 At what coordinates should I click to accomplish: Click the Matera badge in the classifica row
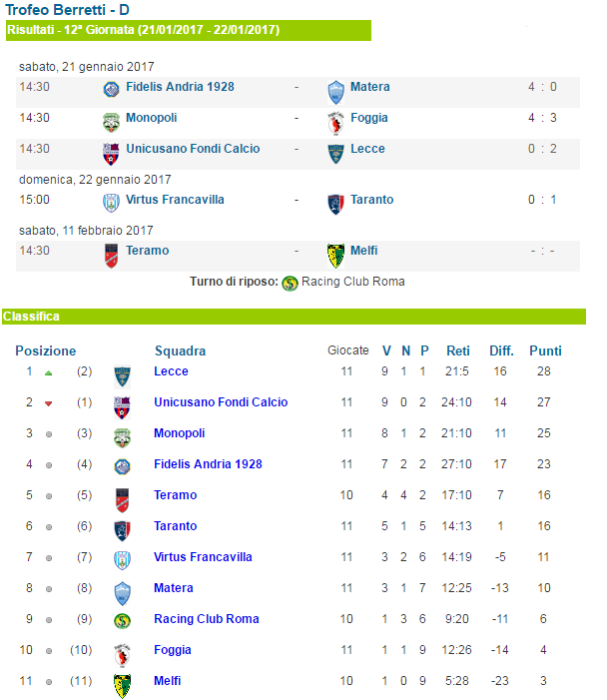tap(122, 593)
